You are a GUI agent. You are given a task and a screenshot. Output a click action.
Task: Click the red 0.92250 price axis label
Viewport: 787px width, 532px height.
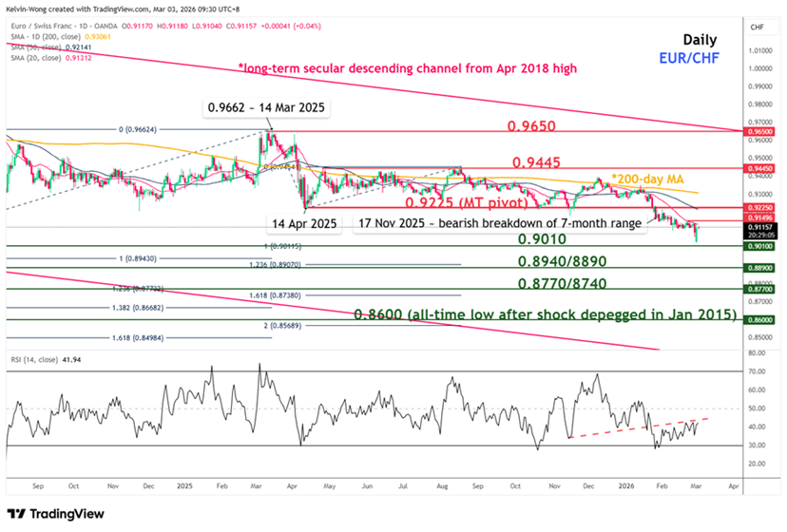click(x=758, y=206)
